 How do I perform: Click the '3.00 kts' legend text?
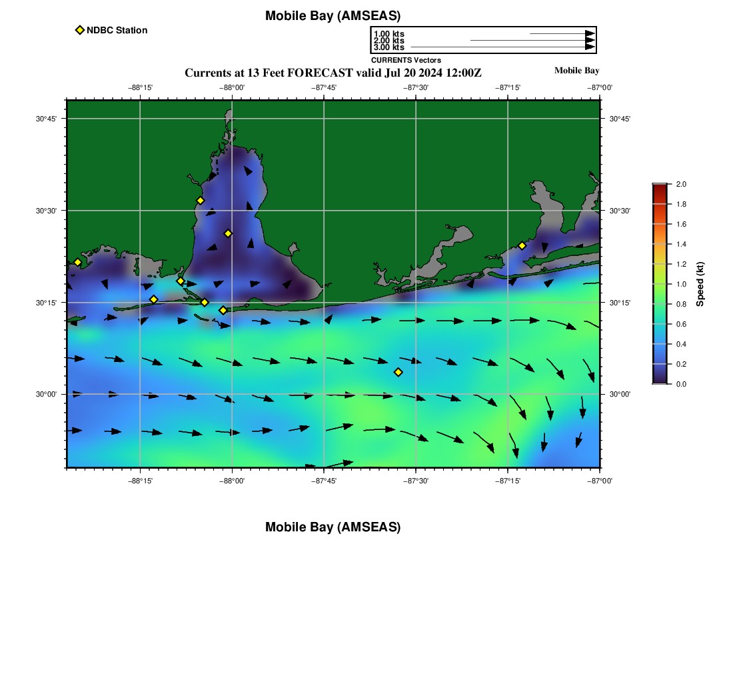389,47
